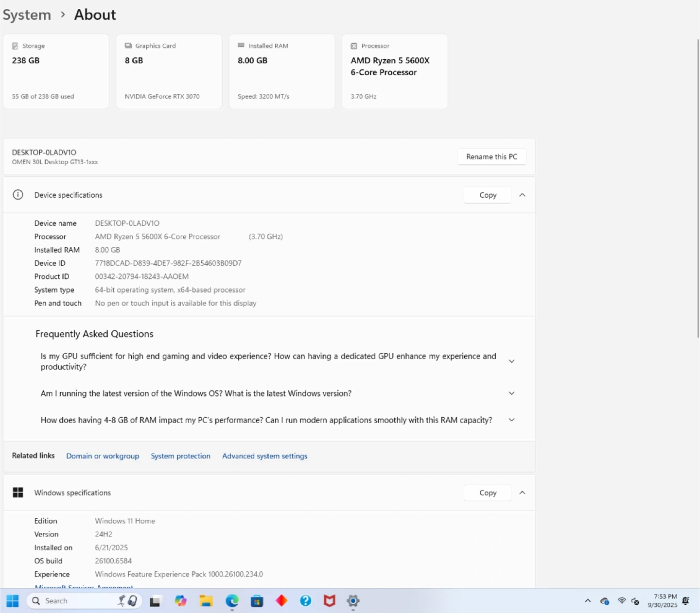The height and width of the screenshot is (613, 700).
Task: Go back to System in the breadcrumb
Action: pyautogui.click(x=27, y=15)
